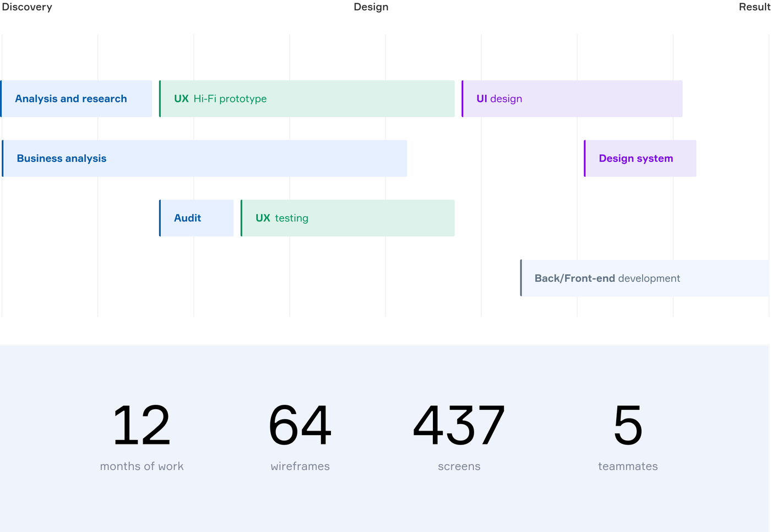
Task: Open the Business analysis bar
Action: pos(204,159)
